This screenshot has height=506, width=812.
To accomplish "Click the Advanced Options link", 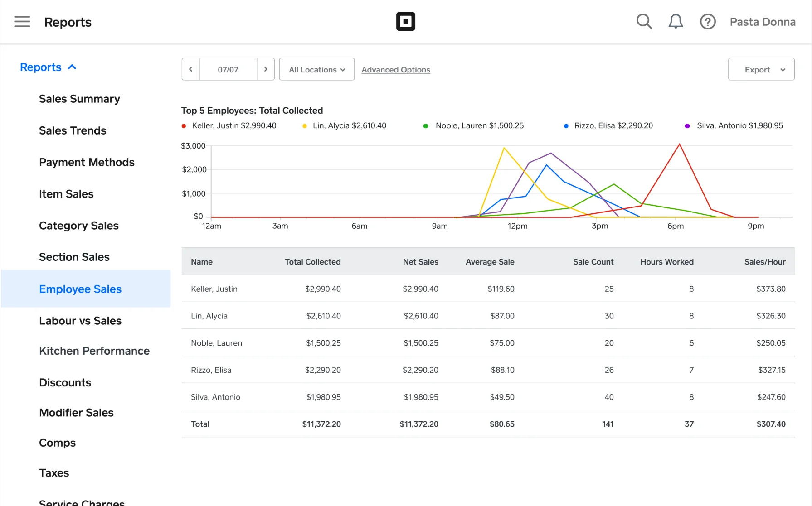I will (x=396, y=70).
